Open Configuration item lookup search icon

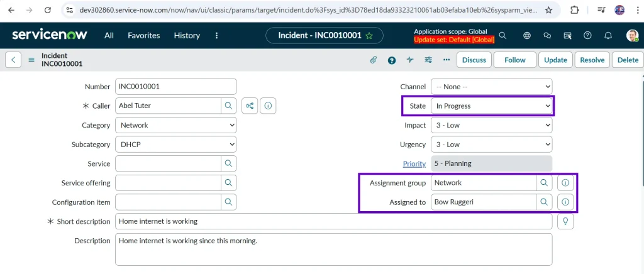(228, 202)
